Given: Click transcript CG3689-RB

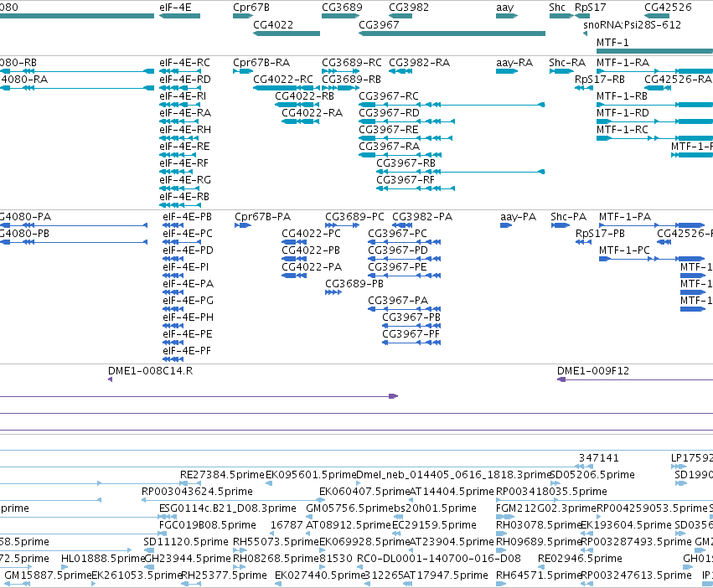Looking at the screenshot, I should (351, 80).
